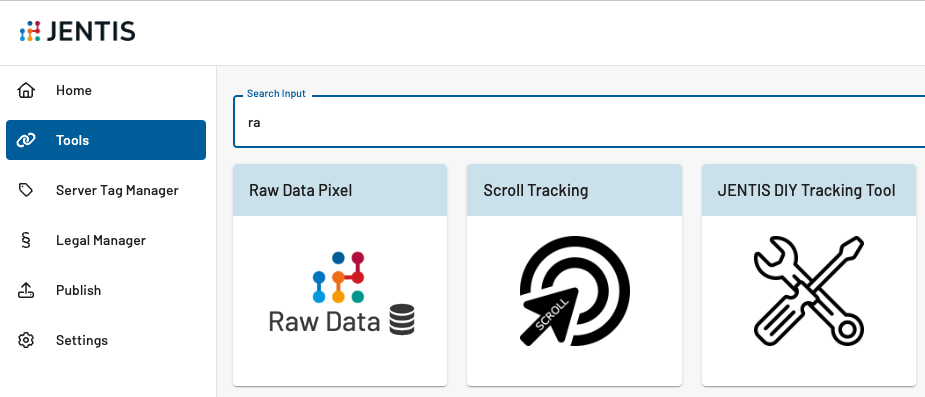Viewport: 925px width, 397px height.
Task: Click the Publish upload icon
Action: [26, 290]
